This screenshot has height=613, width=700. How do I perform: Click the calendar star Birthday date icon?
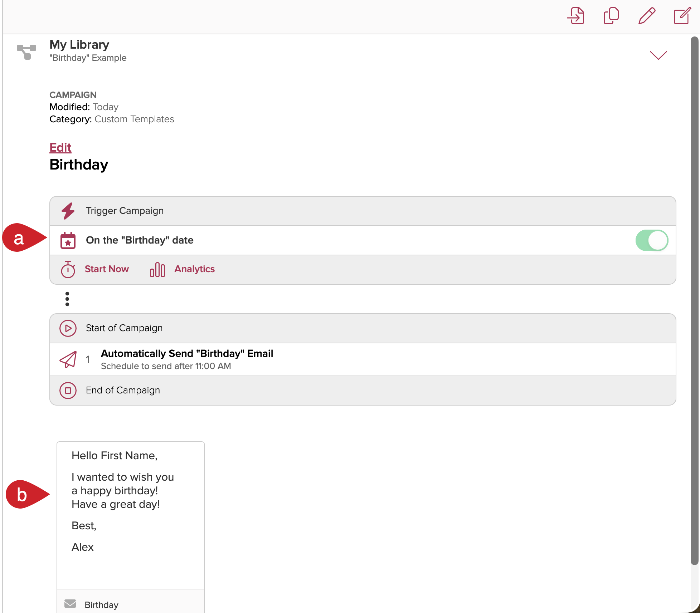coord(68,240)
